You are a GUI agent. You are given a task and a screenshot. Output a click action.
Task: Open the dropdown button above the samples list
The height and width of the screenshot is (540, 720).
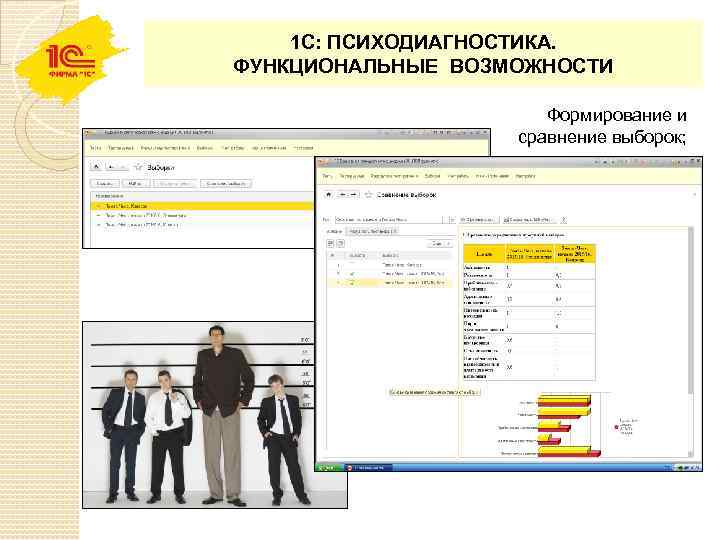tap(440, 244)
